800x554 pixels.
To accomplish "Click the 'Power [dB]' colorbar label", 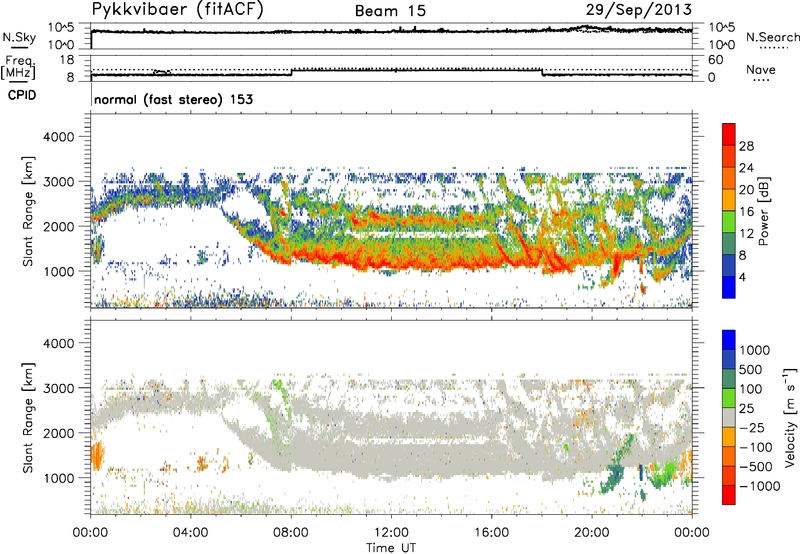I will 763,211.
